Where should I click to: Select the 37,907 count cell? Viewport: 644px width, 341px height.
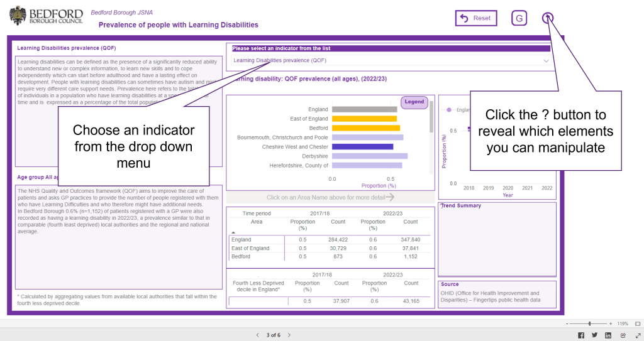pyautogui.click(x=341, y=301)
